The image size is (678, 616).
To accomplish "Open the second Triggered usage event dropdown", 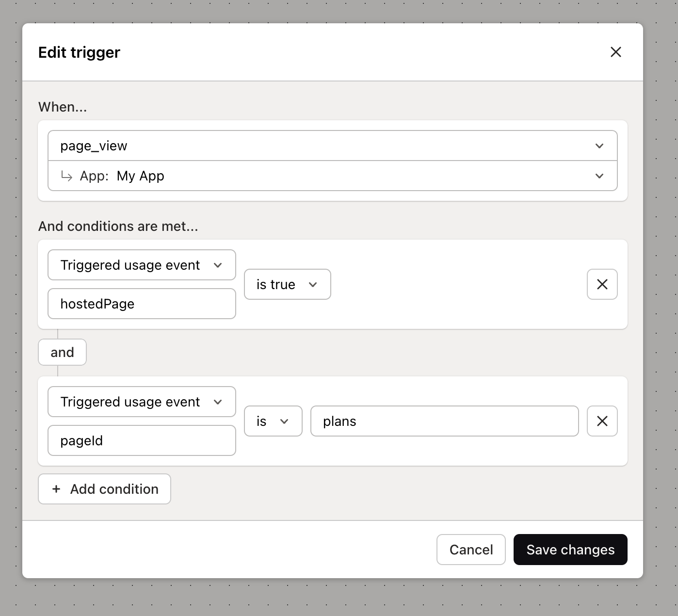I will [x=141, y=402].
